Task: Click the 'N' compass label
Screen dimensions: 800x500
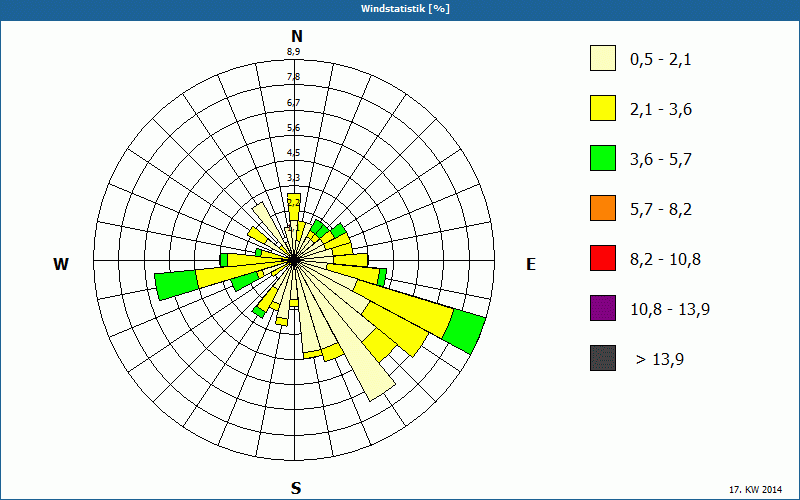Action: pyautogui.click(x=296, y=36)
